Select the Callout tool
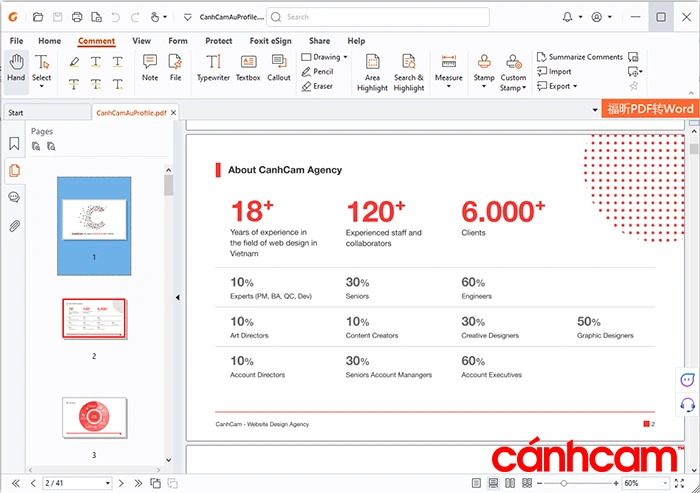Image resolution: width=700 pixels, height=493 pixels. [x=279, y=67]
